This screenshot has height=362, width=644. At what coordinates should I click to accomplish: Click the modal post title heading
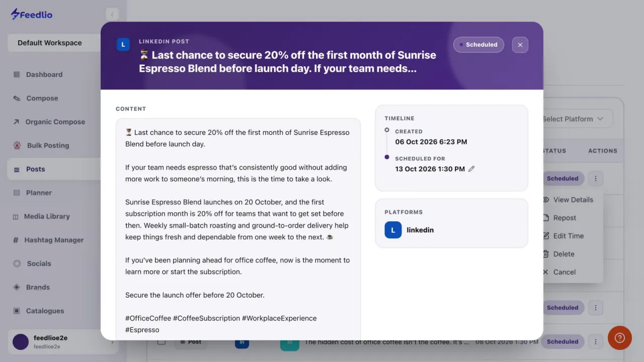(287, 62)
